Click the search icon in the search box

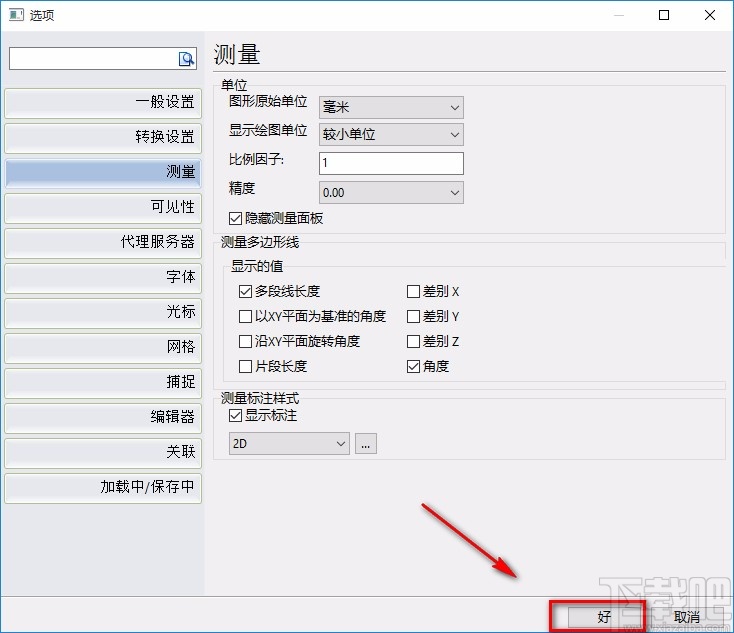point(186,59)
